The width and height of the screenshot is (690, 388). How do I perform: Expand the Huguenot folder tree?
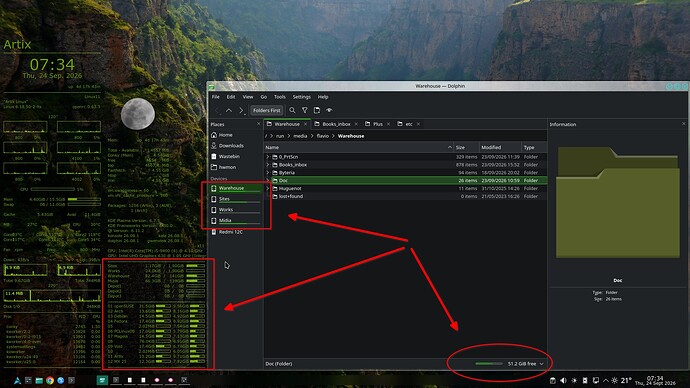(268, 188)
